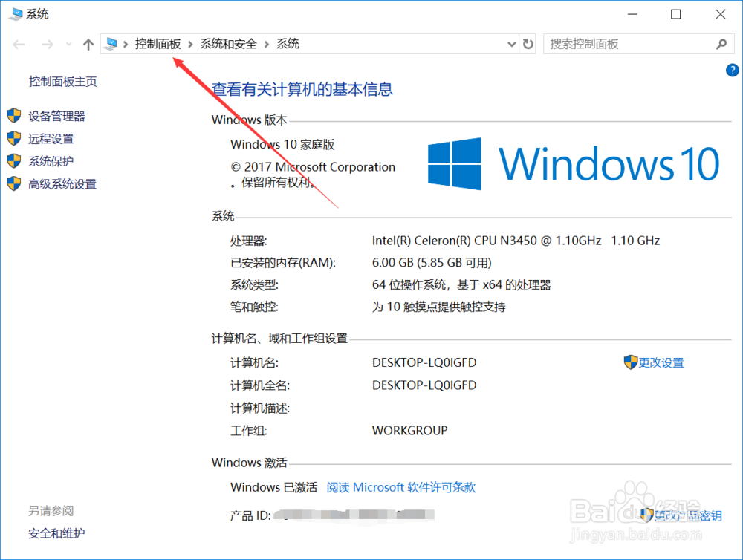Open 控制面板 breadcrumb in address bar
Screen dimensions: 743x560
pos(158,44)
